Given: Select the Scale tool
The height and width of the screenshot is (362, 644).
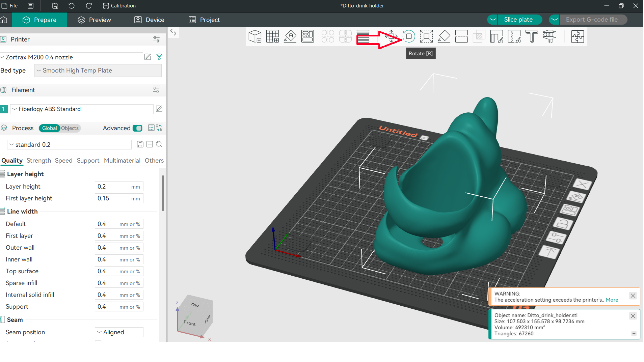Looking at the screenshot, I should [x=426, y=36].
